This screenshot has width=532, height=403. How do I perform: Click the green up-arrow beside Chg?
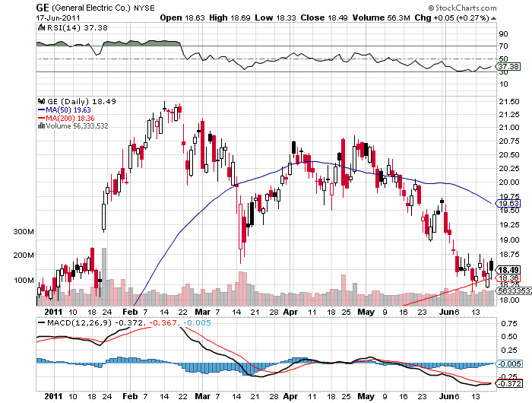[494, 18]
